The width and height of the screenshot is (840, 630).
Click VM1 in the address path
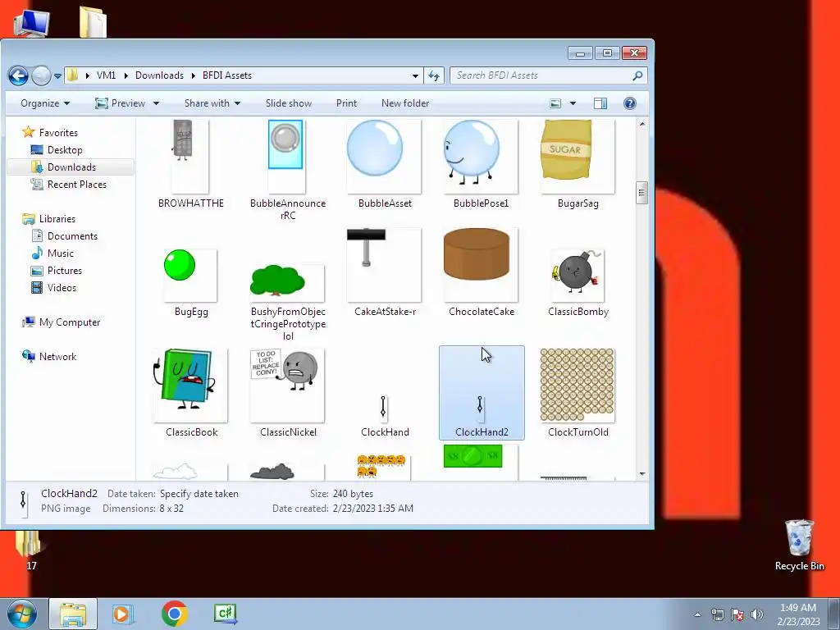coord(106,75)
